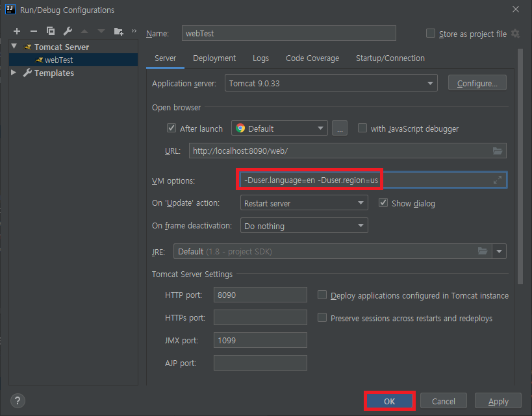Create new folder with folder-plus icon
The image size is (532, 416).
pyautogui.click(x=118, y=32)
